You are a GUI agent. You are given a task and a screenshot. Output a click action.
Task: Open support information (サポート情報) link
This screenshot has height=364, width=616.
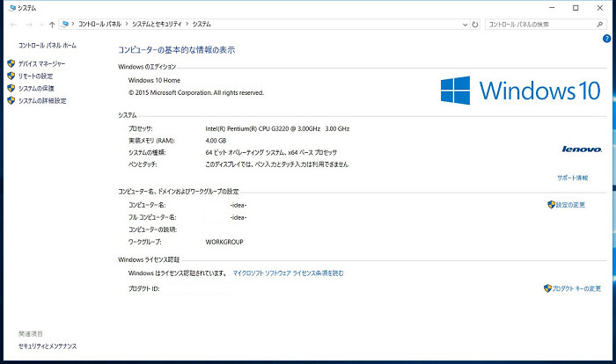[x=572, y=178]
